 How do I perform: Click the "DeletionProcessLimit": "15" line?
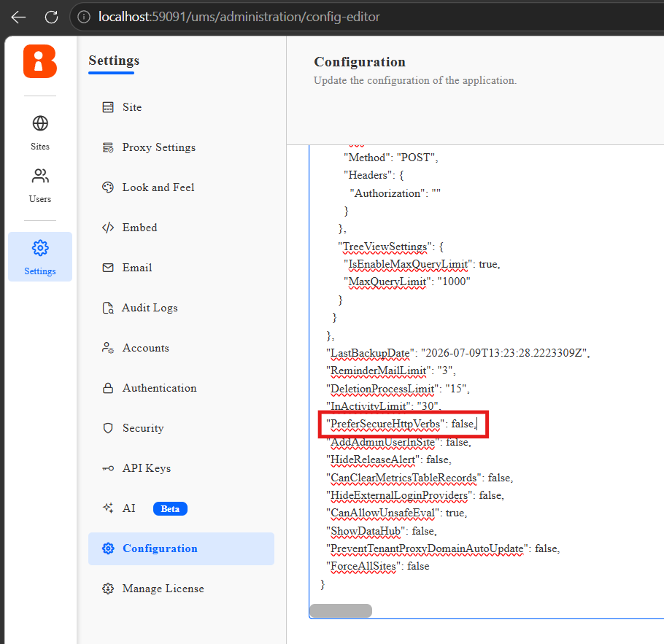tap(398, 389)
